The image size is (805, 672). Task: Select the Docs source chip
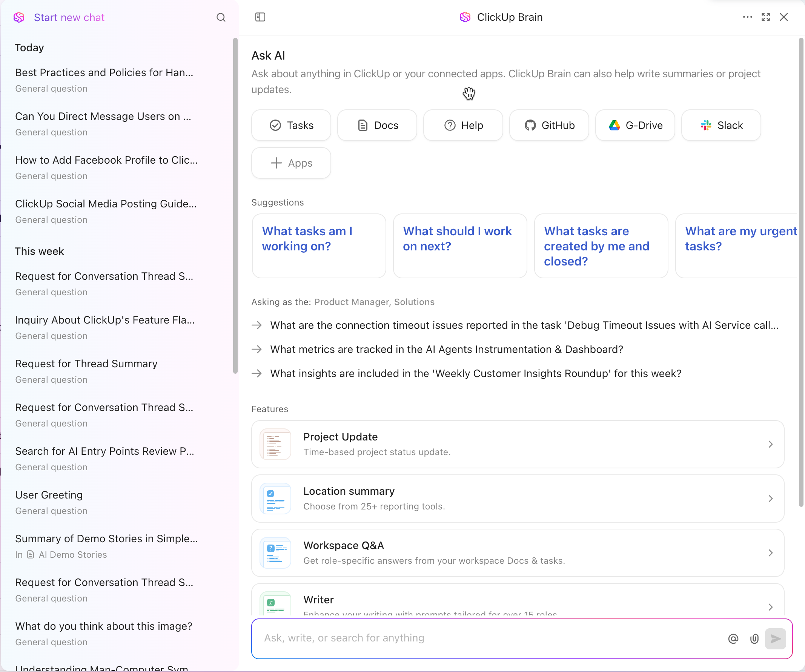point(377,125)
